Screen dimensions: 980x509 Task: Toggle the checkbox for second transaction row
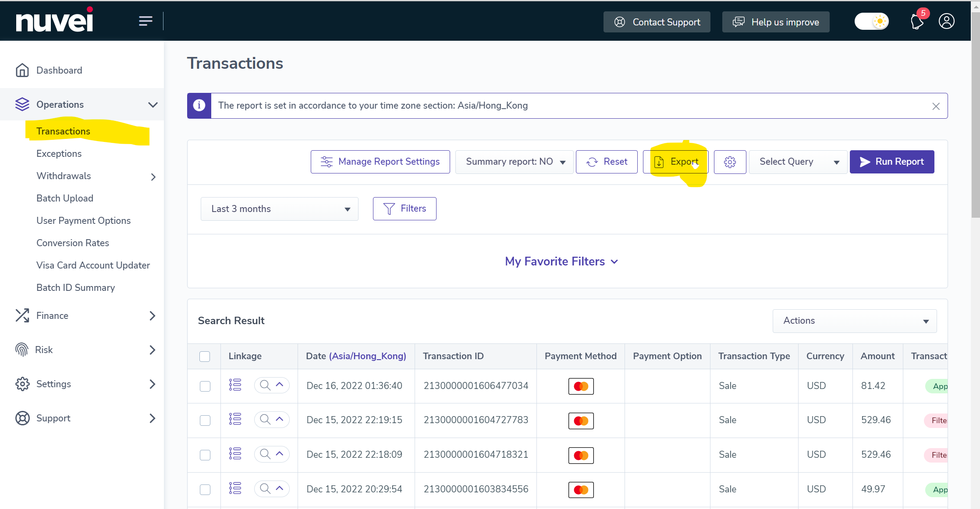point(205,420)
